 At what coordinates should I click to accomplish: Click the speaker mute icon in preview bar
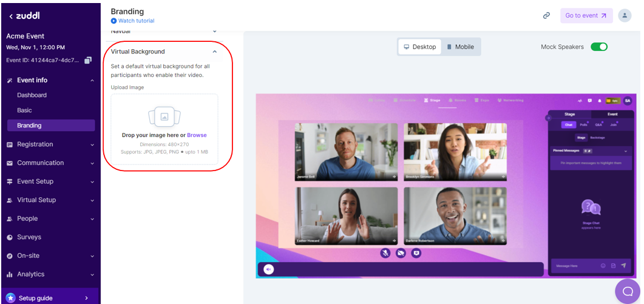pos(268,269)
